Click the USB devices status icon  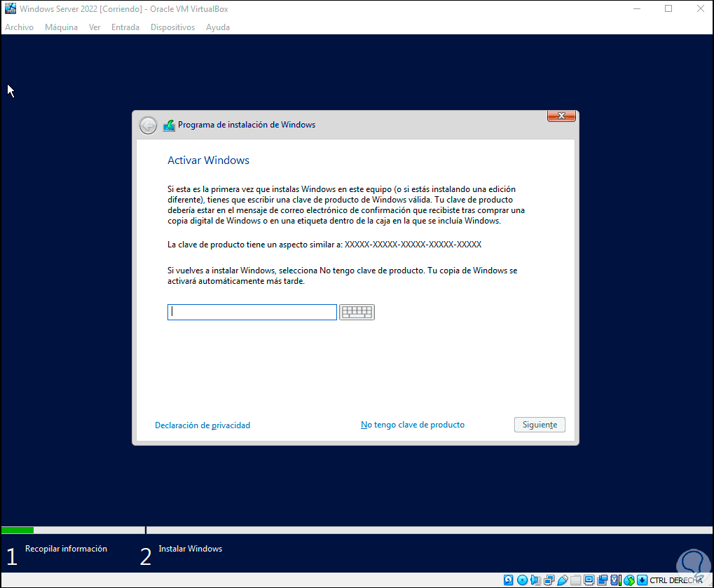click(x=563, y=580)
